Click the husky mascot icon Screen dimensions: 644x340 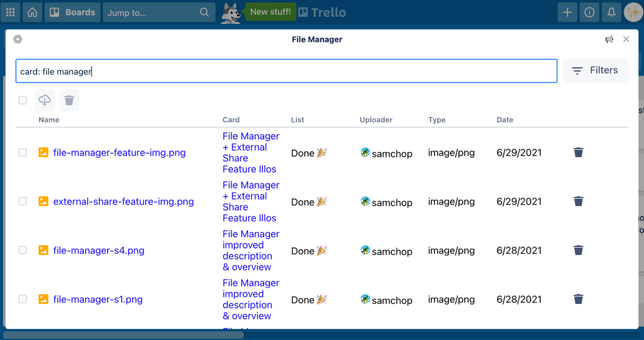point(230,13)
